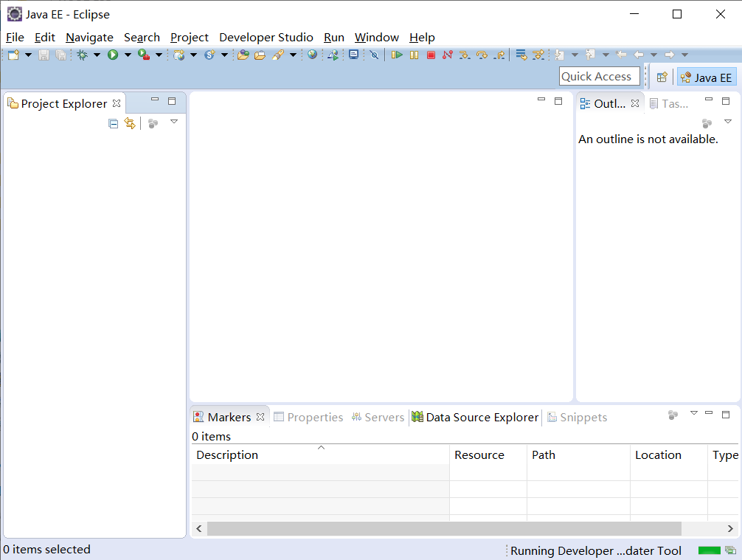Click the Step Over icon

[482, 55]
